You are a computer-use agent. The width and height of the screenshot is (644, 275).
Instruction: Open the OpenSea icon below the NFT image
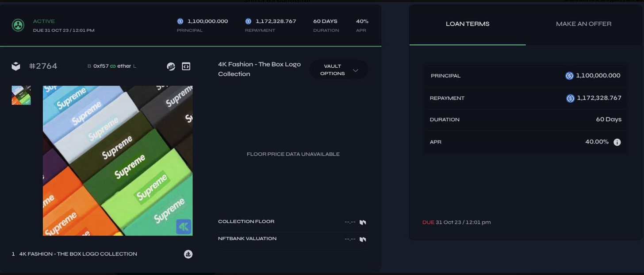pyautogui.click(x=188, y=254)
